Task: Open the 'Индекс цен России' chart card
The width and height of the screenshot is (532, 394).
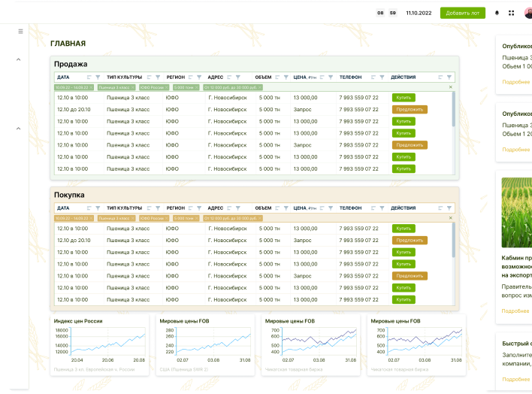Action: pyautogui.click(x=99, y=344)
